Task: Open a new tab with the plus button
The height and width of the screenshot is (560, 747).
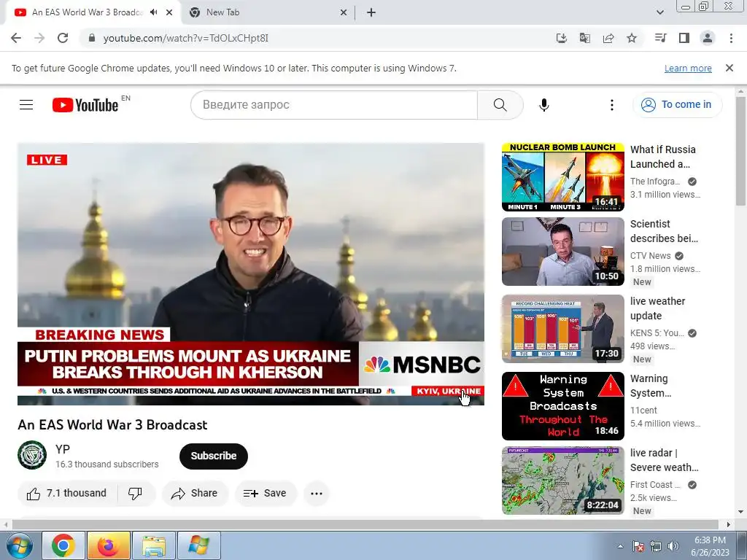Action: point(371,12)
